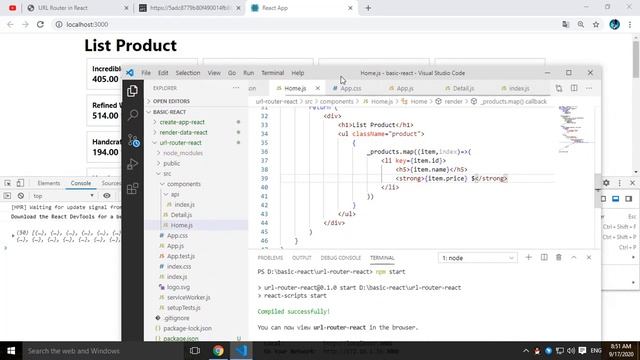Open DevTools customize menu dots
This screenshot has width=640, height=360.
coord(620,183)
